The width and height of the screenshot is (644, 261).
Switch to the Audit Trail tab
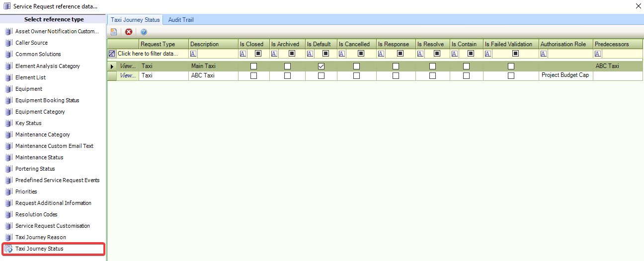coord(181,20)
